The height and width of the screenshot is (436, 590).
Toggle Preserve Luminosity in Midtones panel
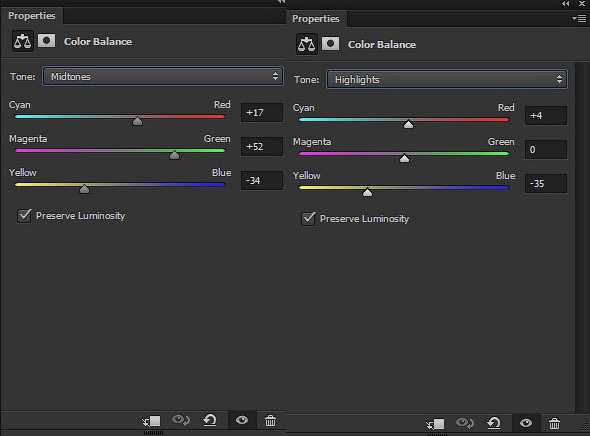pyautogui.click(x=24, y=216)
